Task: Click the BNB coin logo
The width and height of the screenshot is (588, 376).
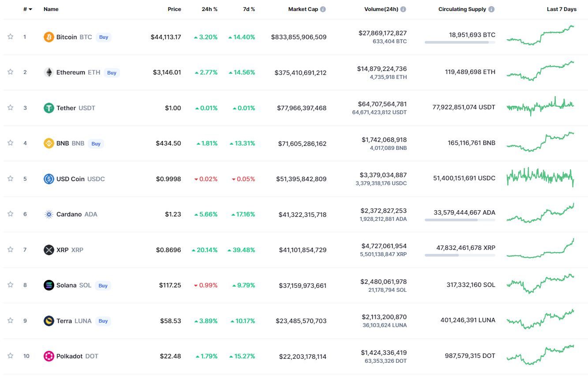Action: 49,143
